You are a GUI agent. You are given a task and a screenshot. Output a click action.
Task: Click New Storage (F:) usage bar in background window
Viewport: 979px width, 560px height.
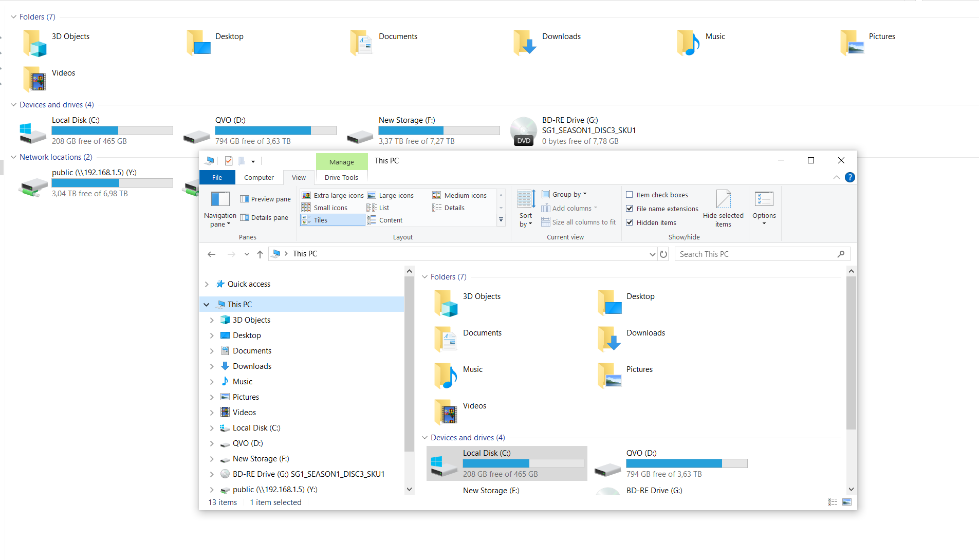[439, 130]
